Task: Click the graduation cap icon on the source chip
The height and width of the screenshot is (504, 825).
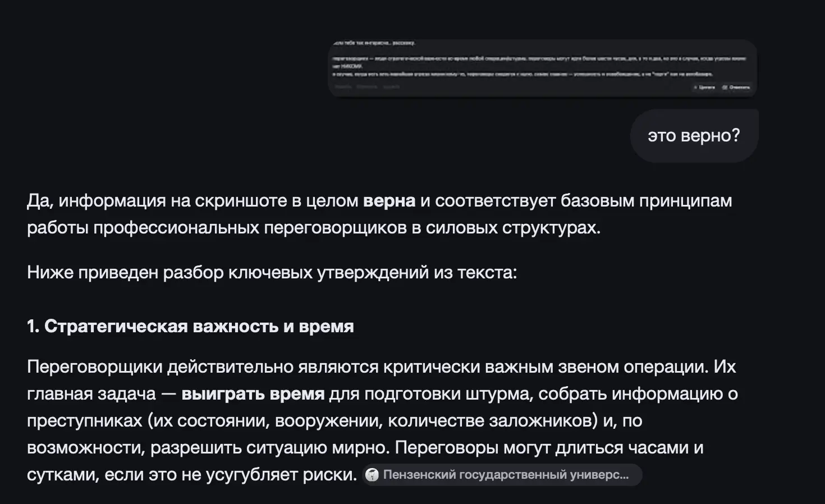Action: tap(373, 475)
